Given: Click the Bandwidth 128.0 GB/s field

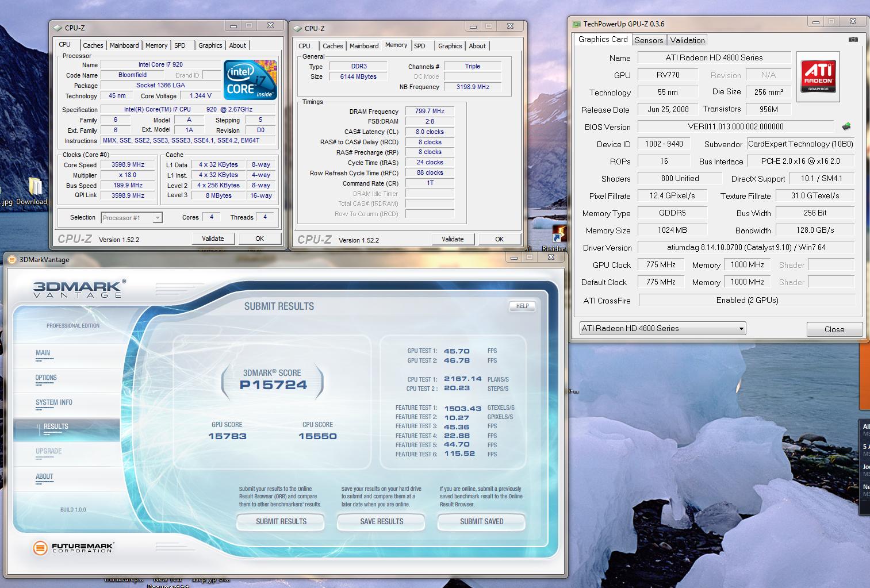Looking at the screenshot, I should 815,230.
